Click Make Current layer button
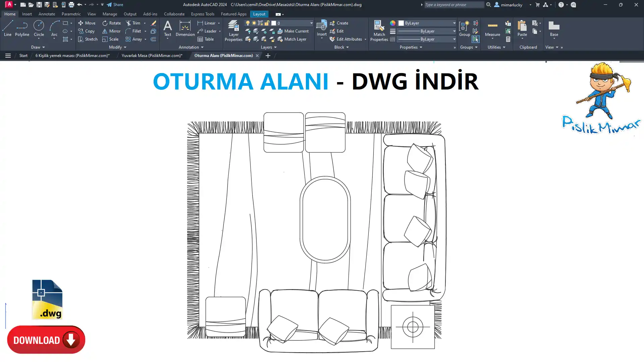 pos(293,31)
